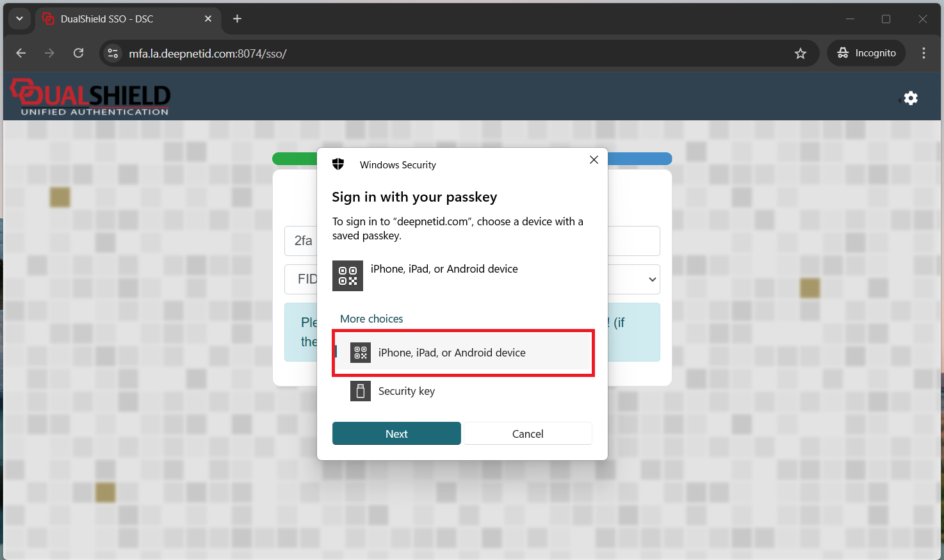The width and height of the screenshot is (944, 560).
Task: View site information in the address bar
Action: point(113,53)
